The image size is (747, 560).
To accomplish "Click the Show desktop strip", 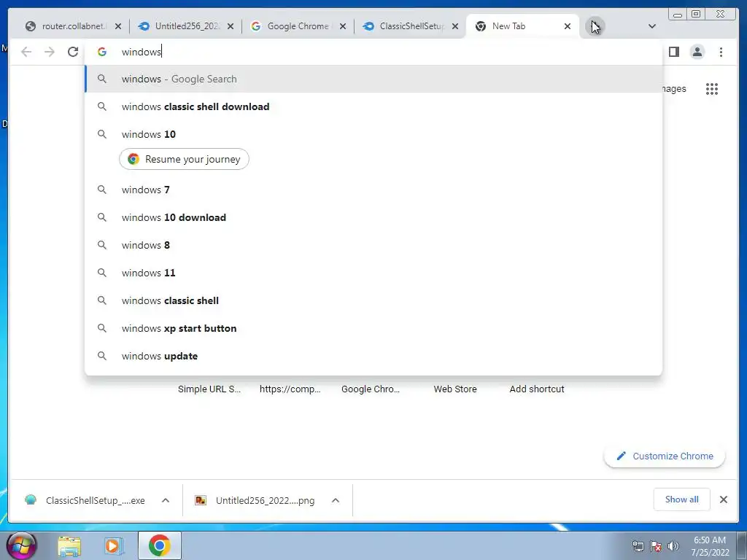I will [x=742, y=545].
